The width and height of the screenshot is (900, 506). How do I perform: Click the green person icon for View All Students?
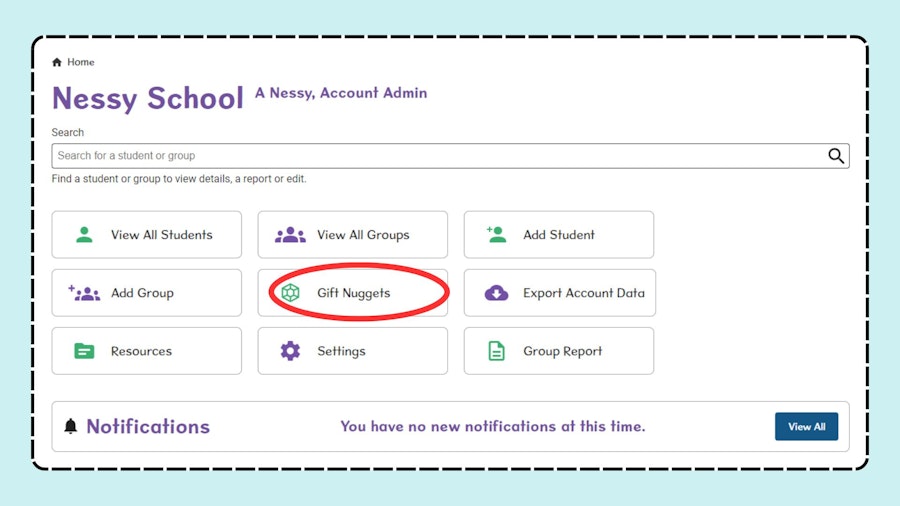84,234
